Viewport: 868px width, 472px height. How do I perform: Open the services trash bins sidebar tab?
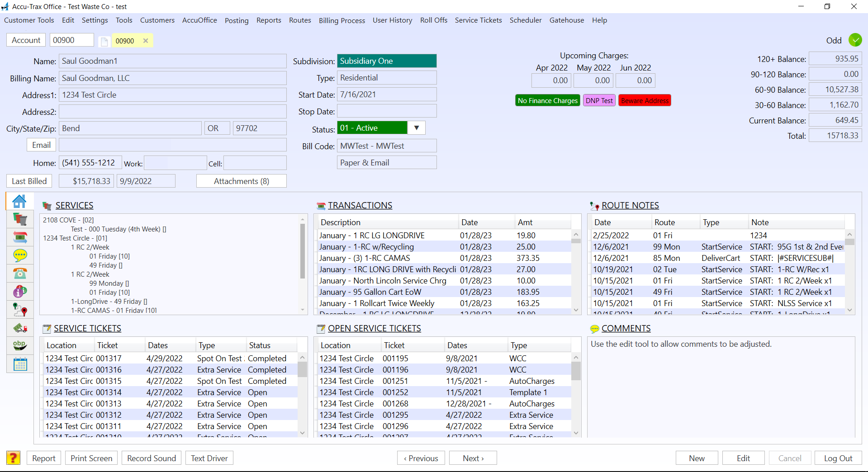point(20,219)
